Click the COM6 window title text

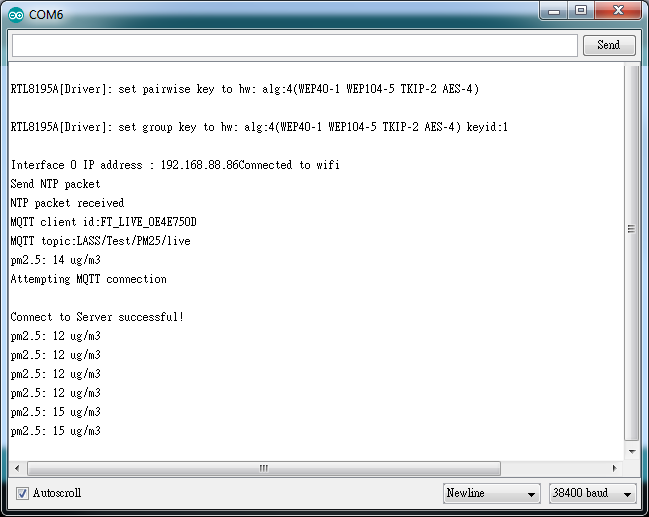pos(46,15)
